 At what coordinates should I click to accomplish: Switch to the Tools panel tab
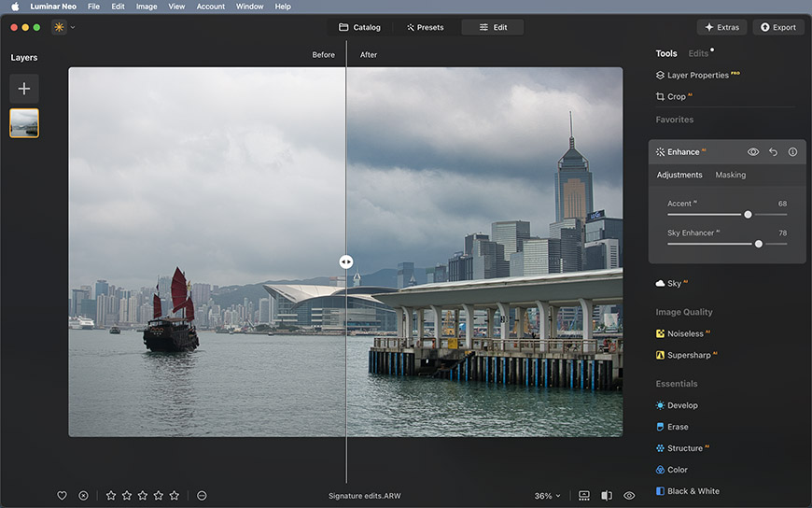(x=666, y=53)
